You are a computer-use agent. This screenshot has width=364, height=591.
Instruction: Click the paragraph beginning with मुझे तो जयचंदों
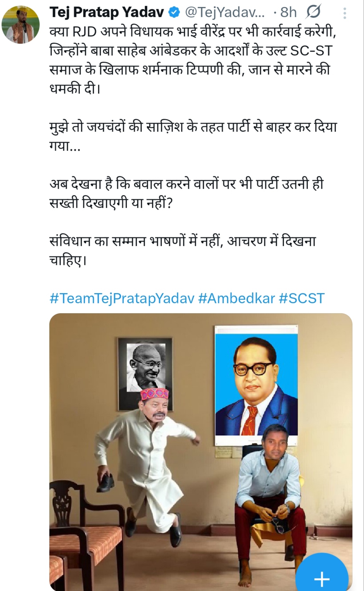(193, 136)
